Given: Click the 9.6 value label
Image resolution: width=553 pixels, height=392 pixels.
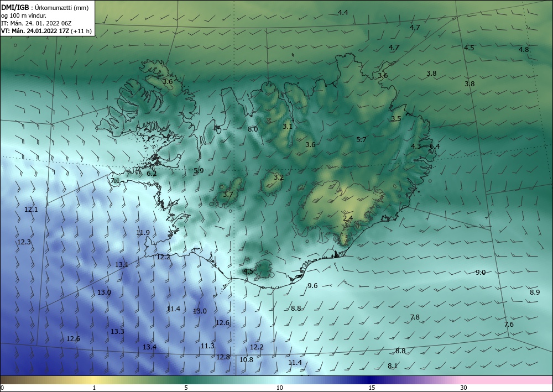Looking at the screenshot, I should click(x=312, y=286).
